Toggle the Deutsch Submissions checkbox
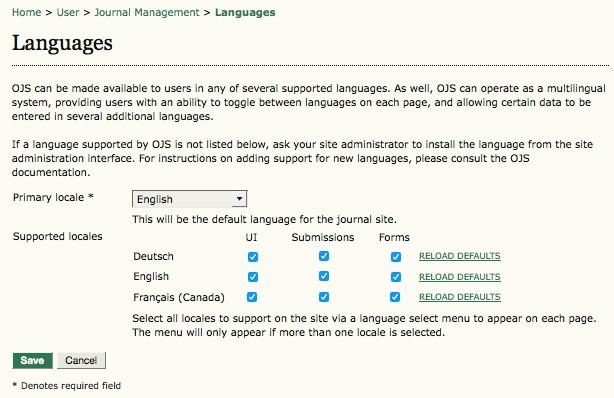The image size is (614, 398). click(324, 256)
